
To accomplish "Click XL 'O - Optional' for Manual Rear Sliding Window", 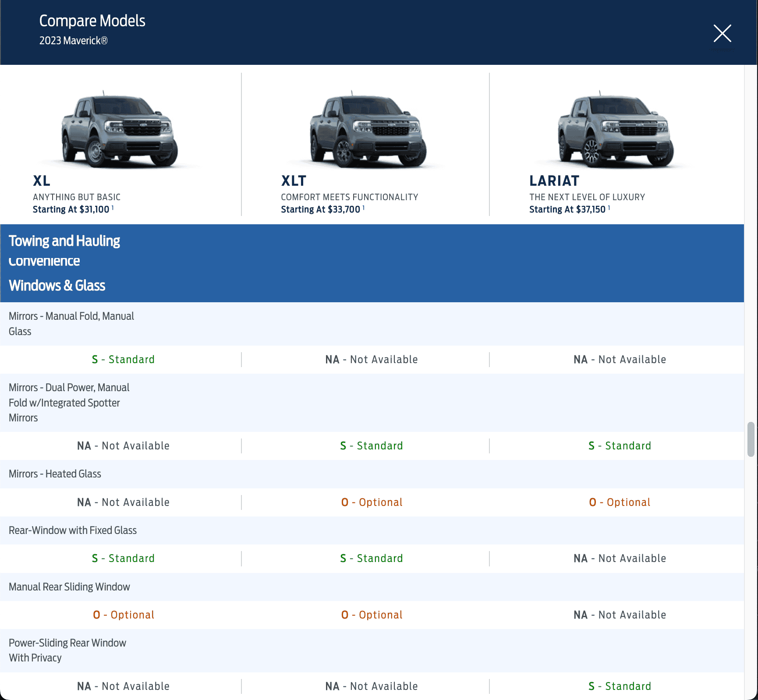I will click(124, 615).
